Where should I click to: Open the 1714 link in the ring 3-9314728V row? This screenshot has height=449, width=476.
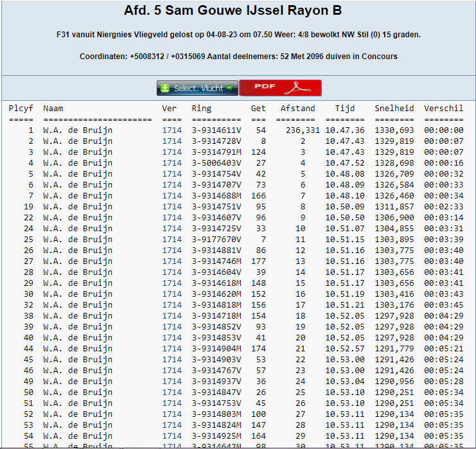172,141
